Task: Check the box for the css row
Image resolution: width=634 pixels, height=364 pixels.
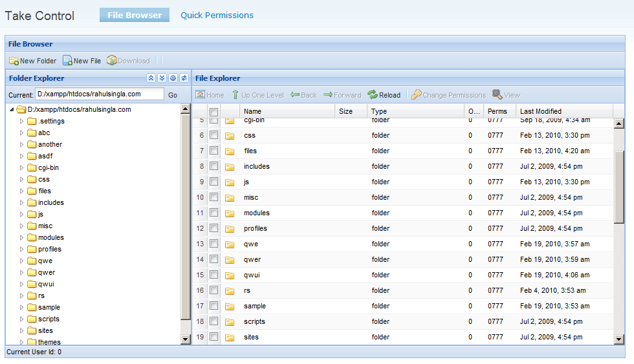Action: click(214, 135)
